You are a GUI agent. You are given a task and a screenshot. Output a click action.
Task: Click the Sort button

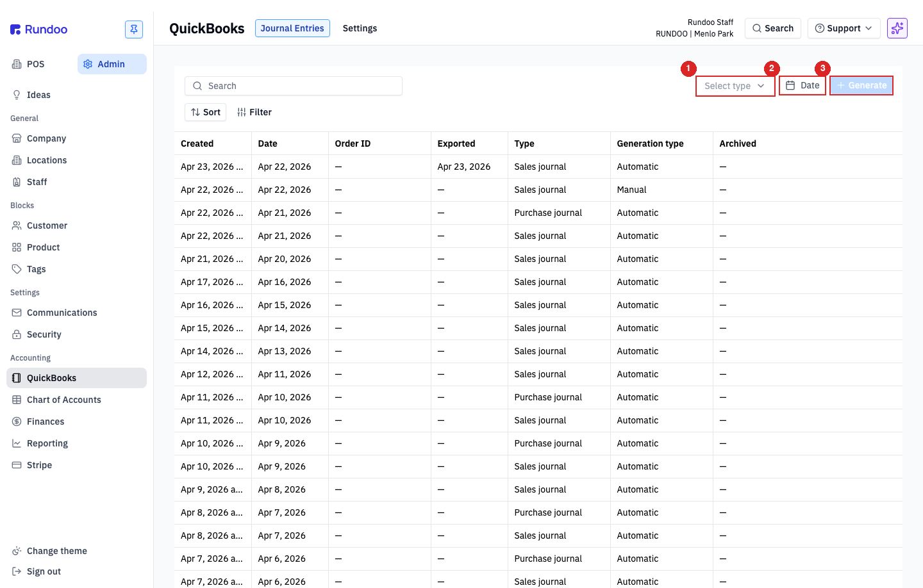click(x=205, y=112)
